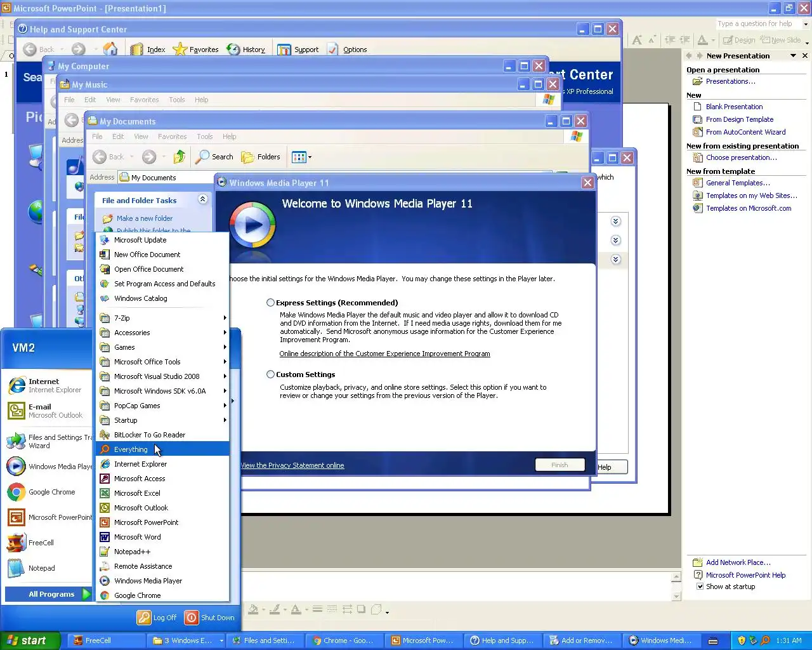Viewport: 812px width, 650px height.
Task: Click Templates on Microsoft.com link
Action: click(x=749, y=208)
